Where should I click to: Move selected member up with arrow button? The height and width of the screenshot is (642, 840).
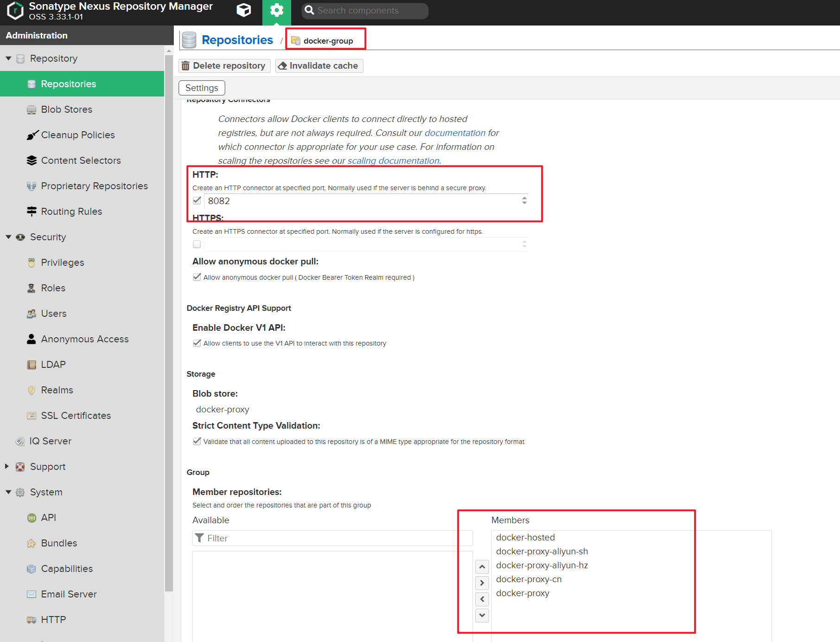click(x=482, y=567)
